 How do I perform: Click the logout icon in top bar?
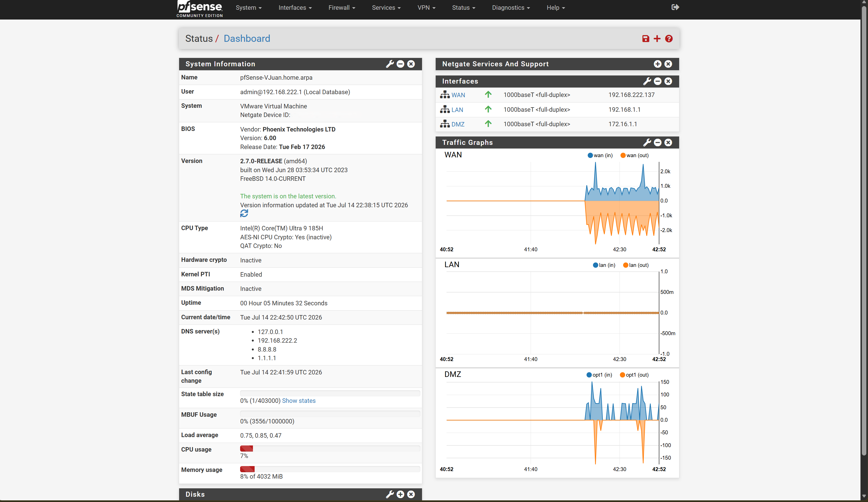coord(675,7)
